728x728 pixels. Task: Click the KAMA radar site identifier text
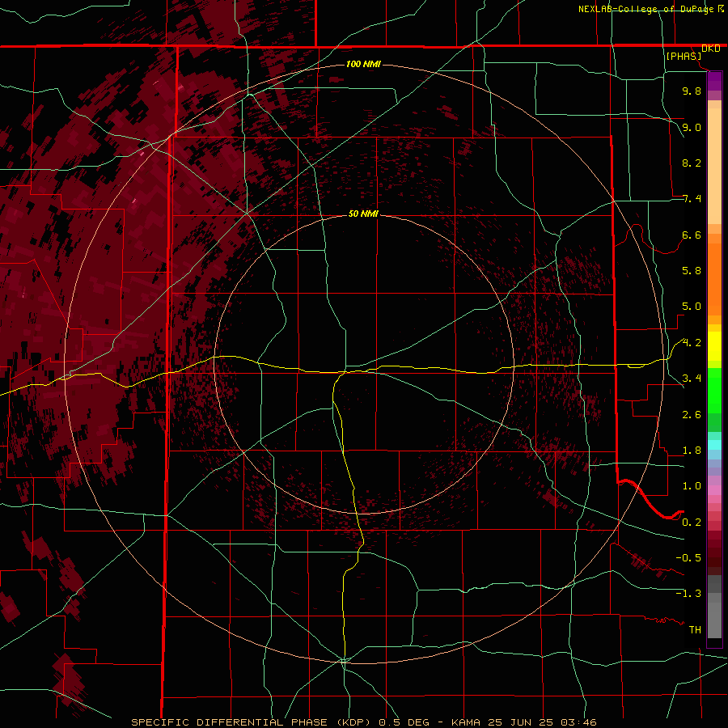point(467,722)
